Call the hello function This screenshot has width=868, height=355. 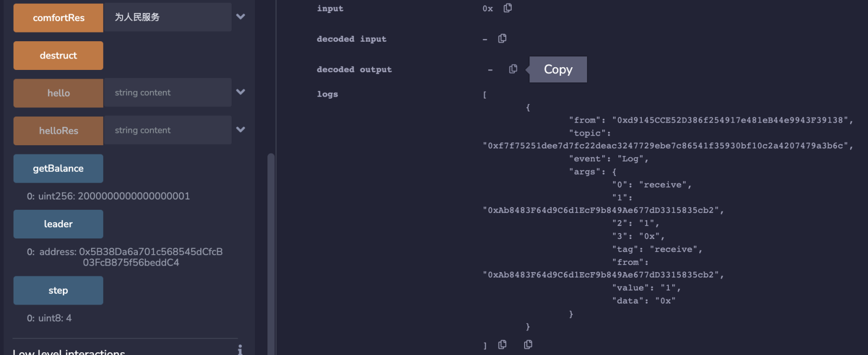click(x=58, y=93)
